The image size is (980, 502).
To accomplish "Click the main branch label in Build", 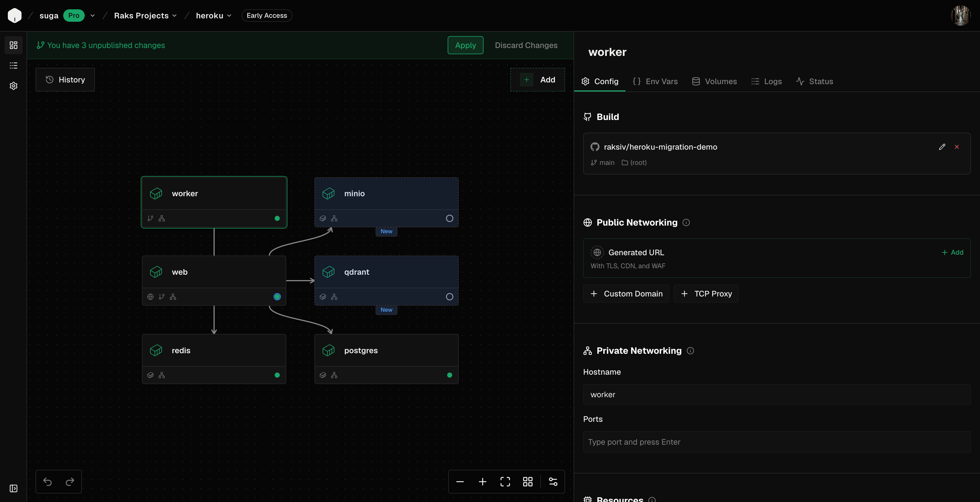I will [603, 163].
